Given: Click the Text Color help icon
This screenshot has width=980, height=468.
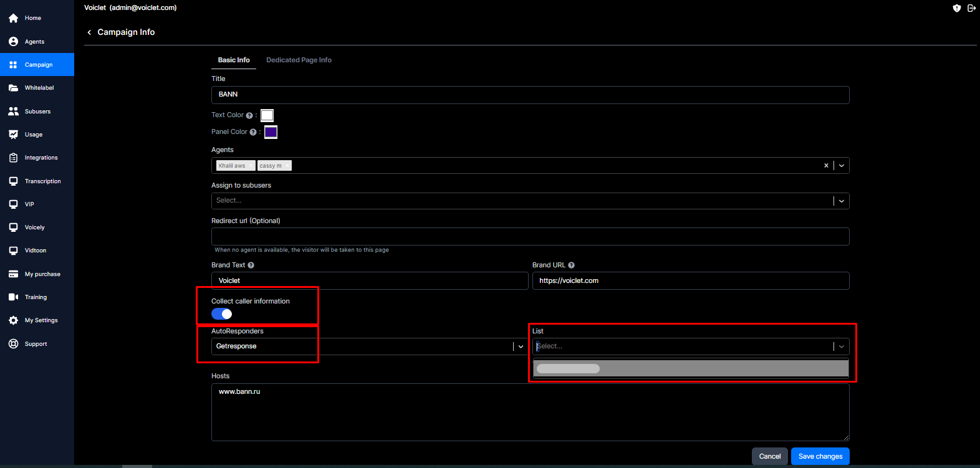Looking at the screenshot, I should click(249, 115).
